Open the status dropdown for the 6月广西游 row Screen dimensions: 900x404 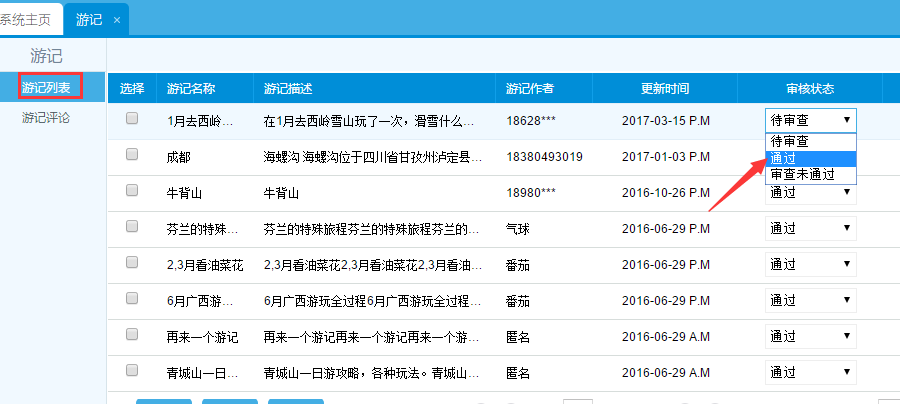[x=811, y=300]
